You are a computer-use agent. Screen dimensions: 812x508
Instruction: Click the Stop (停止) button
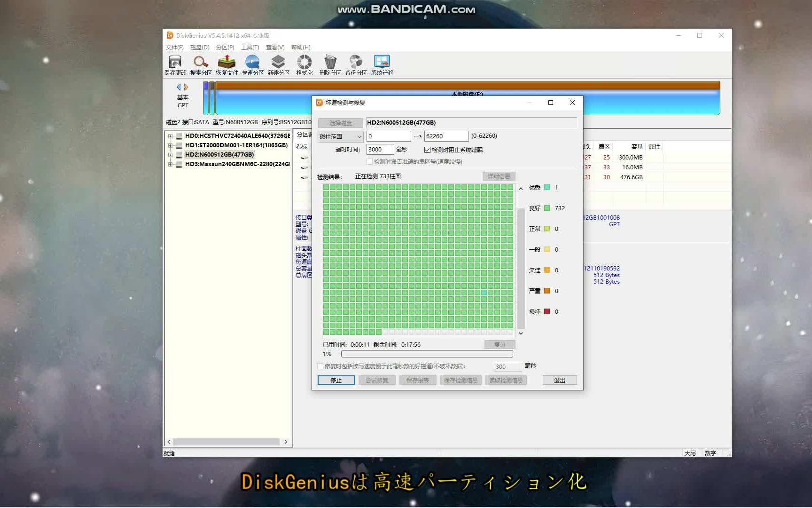pyautogui.click(x=336, y=380)
